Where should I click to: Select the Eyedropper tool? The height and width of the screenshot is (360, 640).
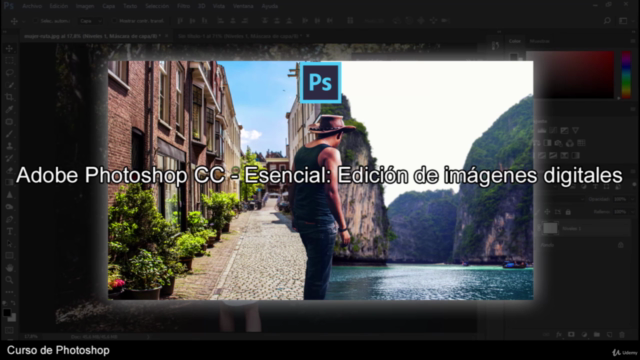coord(9,109)
